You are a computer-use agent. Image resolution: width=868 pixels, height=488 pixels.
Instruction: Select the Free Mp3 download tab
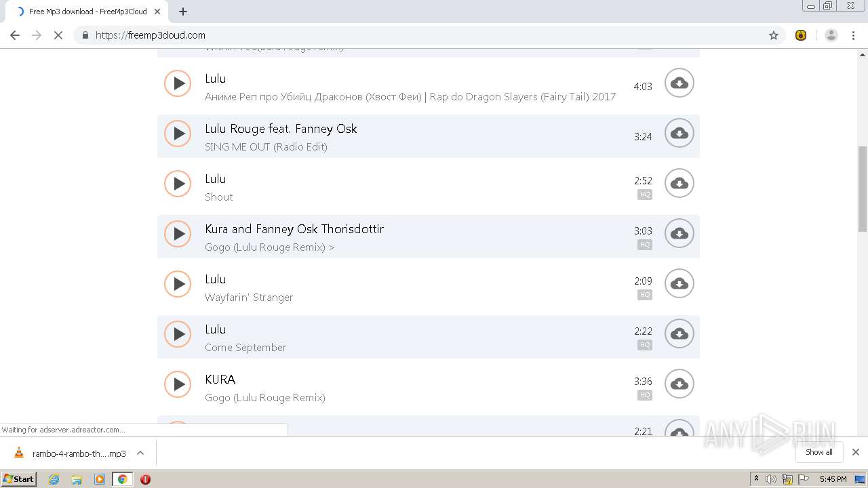coord(87,12)
